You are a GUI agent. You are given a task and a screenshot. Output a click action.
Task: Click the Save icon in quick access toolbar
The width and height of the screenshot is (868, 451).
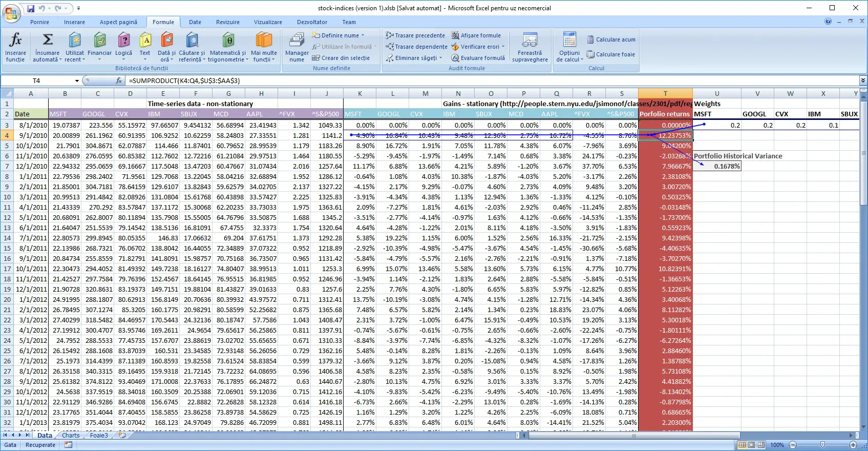point(31,8)
